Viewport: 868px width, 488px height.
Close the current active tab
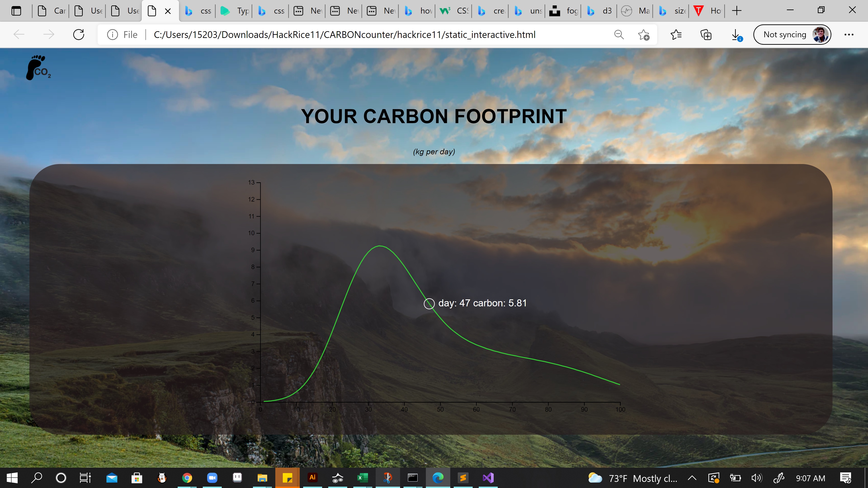[168, 11]
